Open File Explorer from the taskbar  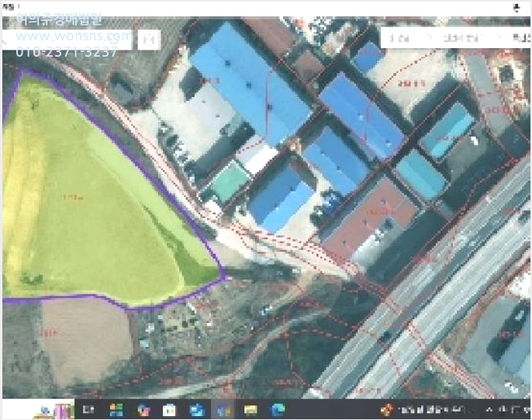click(250, 410)
